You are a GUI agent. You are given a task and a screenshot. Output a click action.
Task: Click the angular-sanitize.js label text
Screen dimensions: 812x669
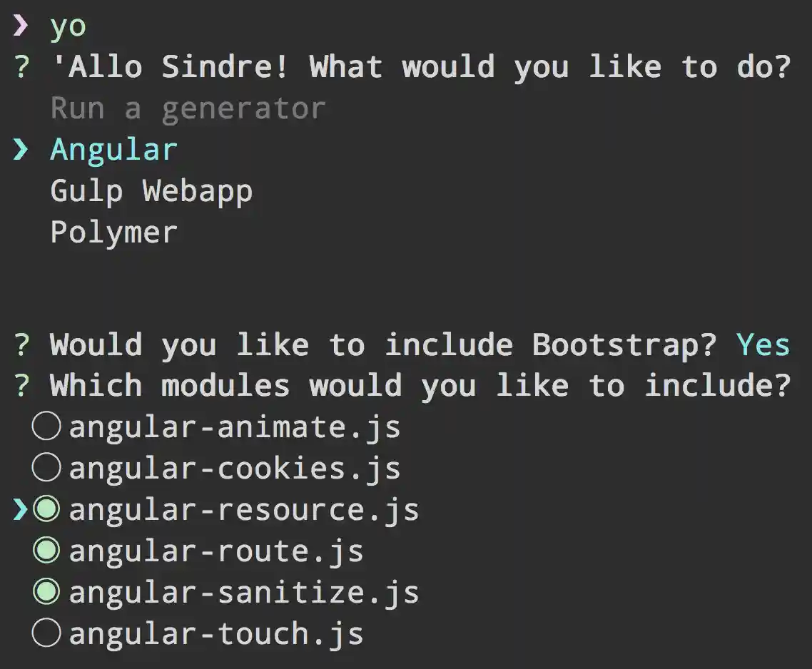click(244, 593)
